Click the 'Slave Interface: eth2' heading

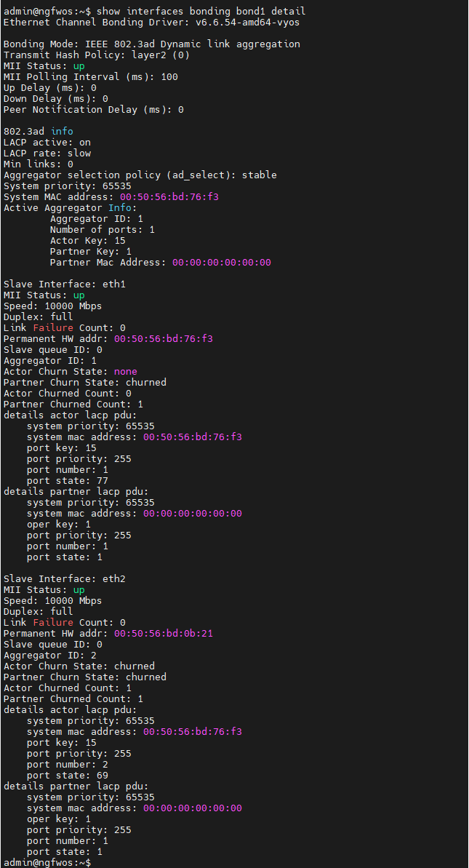point(64,578)
